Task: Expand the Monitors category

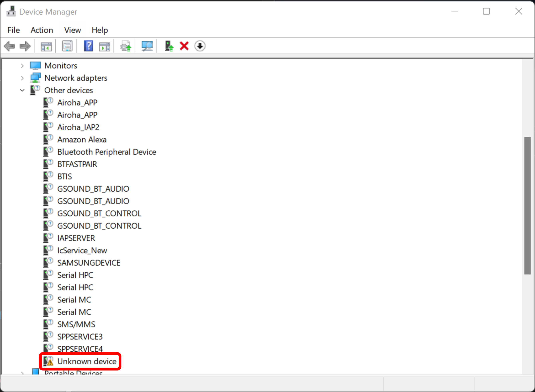Action: (x=22, y=66)
